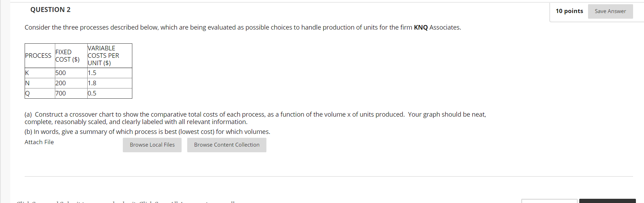Click the Save Answer button

click(x=610, y=11)
